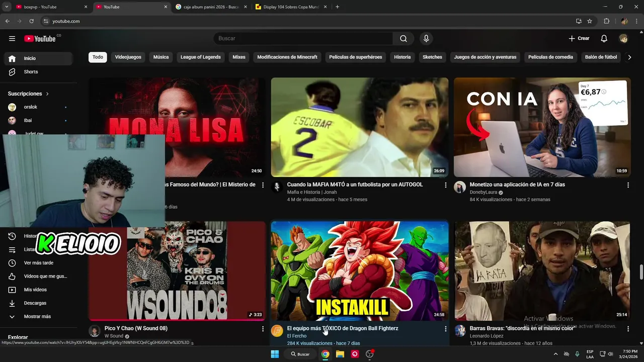This screenshot has height=362, width=644.
Task: Advance the filter chips with right arrow
Action: click(x=629, y=57)
